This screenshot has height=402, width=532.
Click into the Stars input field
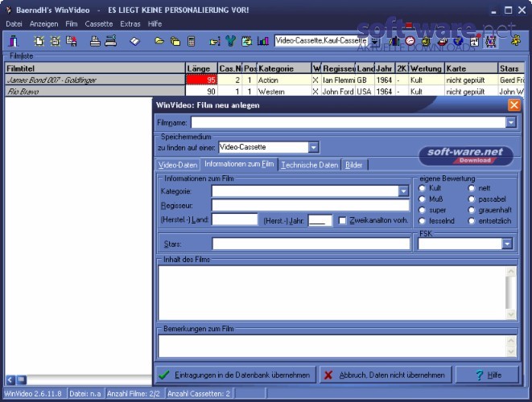click(311, 244)
